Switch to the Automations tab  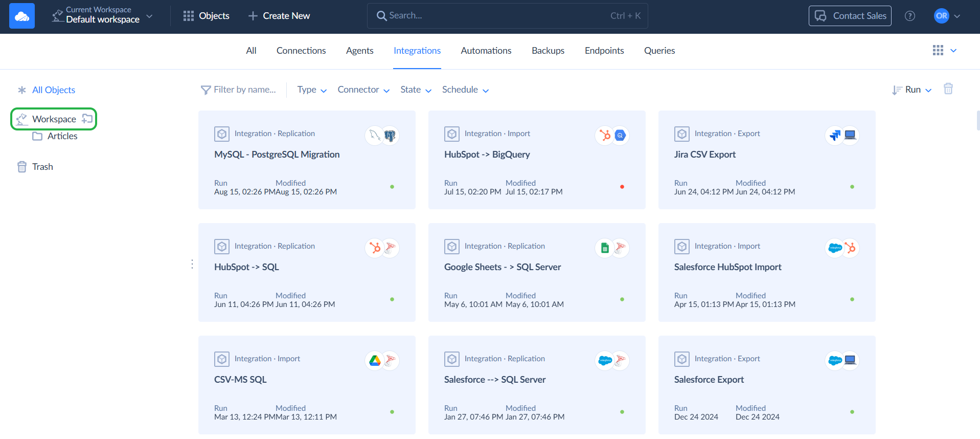(486, 51)
